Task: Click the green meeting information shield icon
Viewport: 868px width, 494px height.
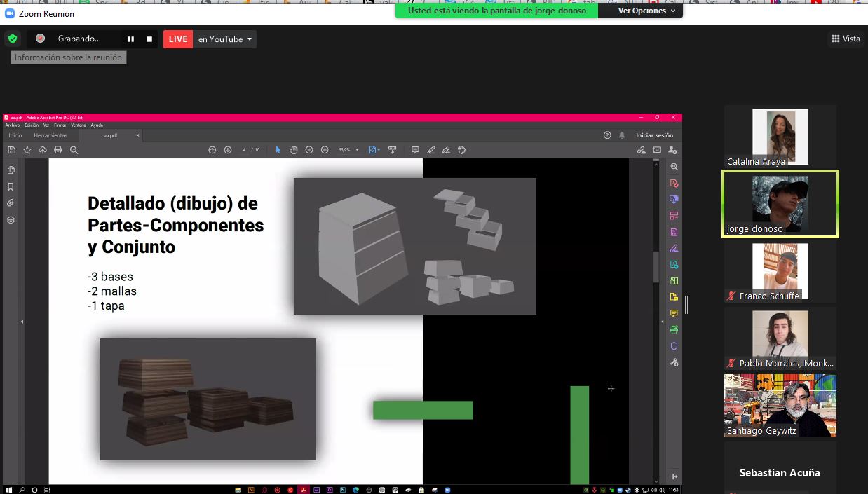Action: click(12, 39)
